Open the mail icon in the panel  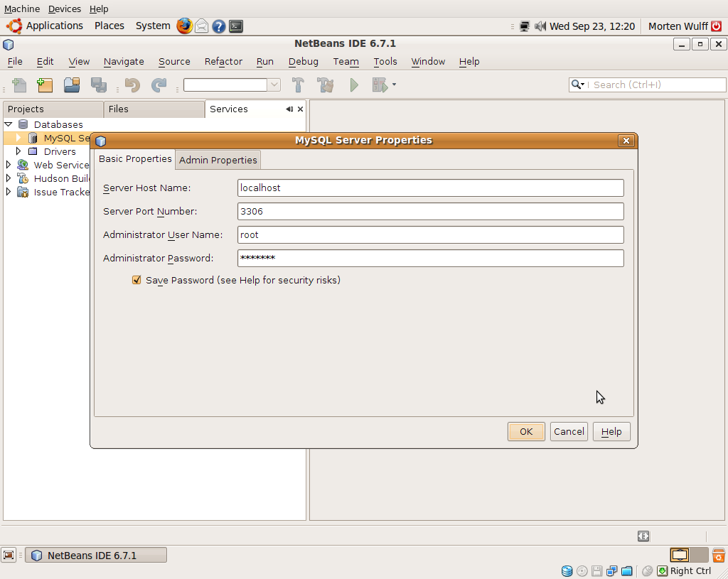pos(201,26)
